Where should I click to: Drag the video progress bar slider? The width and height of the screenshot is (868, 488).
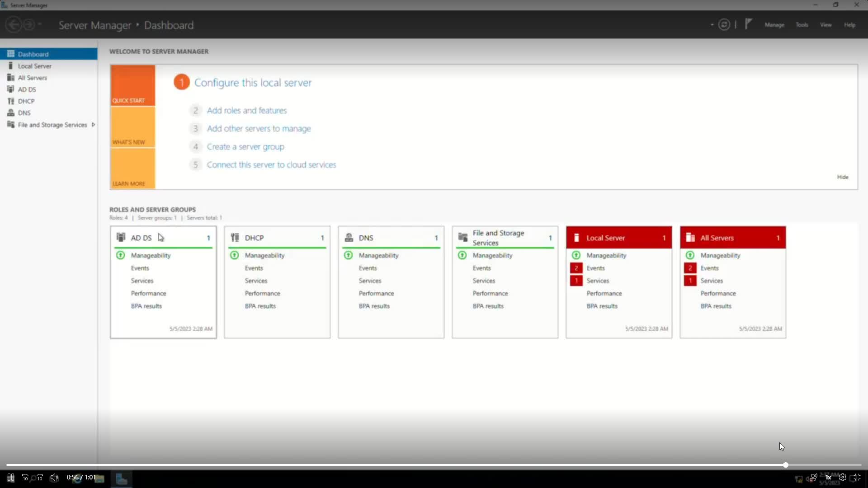[x=786, y=465]
